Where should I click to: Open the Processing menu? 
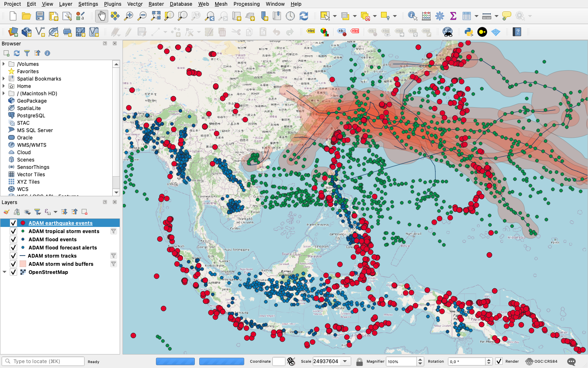point(247,4)
